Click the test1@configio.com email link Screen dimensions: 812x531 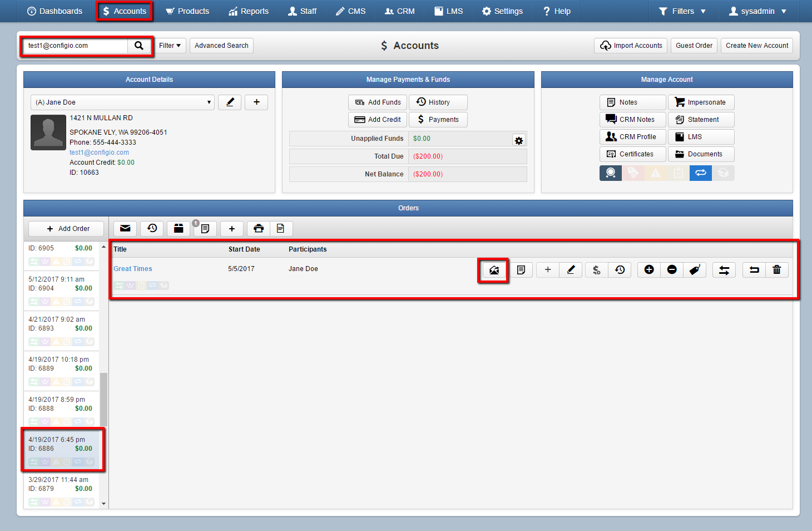pyautogui.click(x=99, y=153)
